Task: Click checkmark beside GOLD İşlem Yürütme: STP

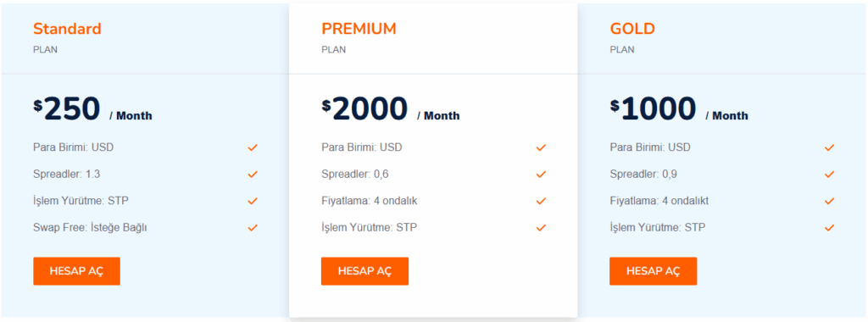Action: click(x=829, y=227)
